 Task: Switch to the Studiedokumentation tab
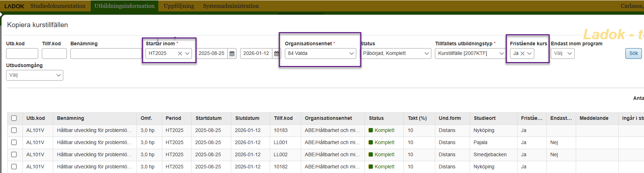[x=58, y=6]
